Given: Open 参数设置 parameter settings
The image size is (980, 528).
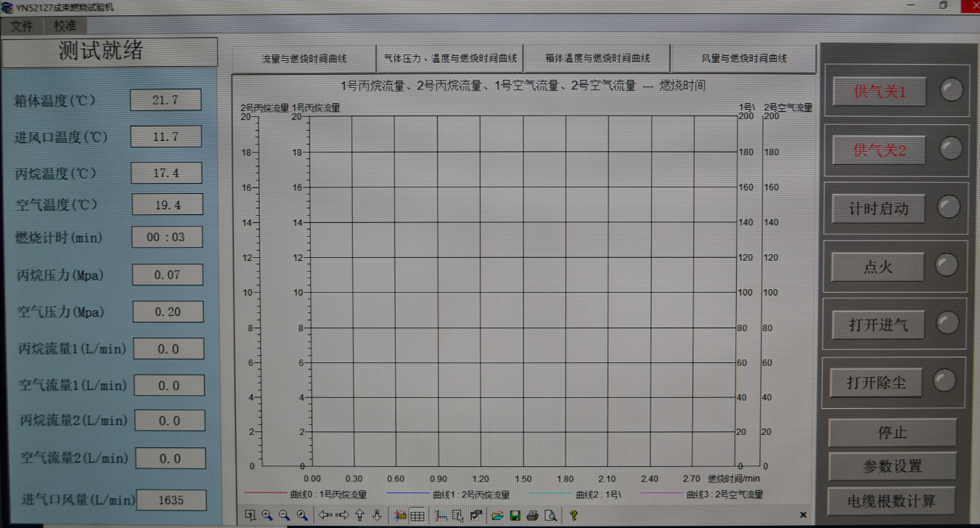Looking at the screenshot, I should click(x=892, y=466).
